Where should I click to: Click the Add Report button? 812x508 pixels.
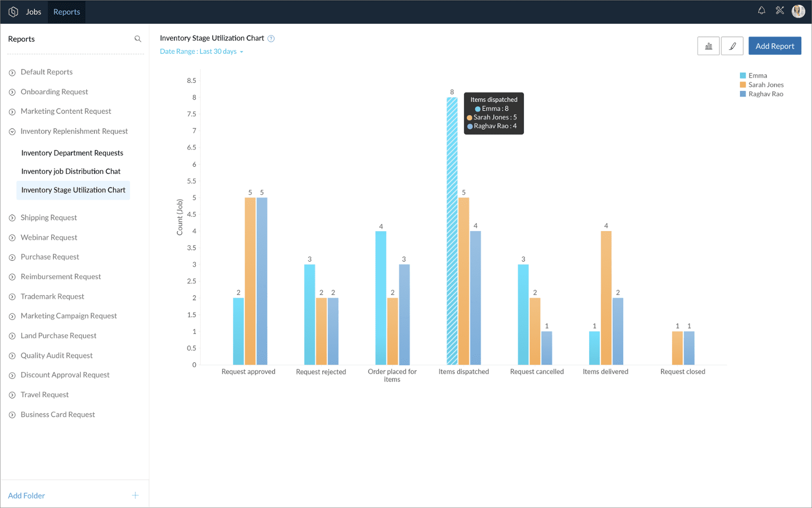tap(774, 46)
